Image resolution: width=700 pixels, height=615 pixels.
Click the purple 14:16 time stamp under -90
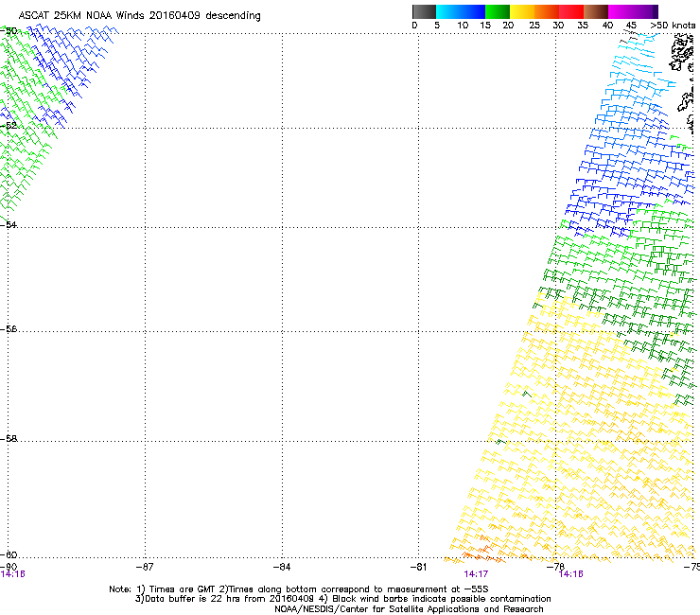[13, 574]
